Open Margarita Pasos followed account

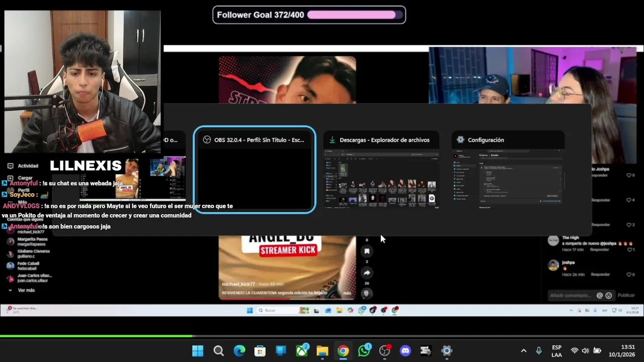tap(28, 241)
